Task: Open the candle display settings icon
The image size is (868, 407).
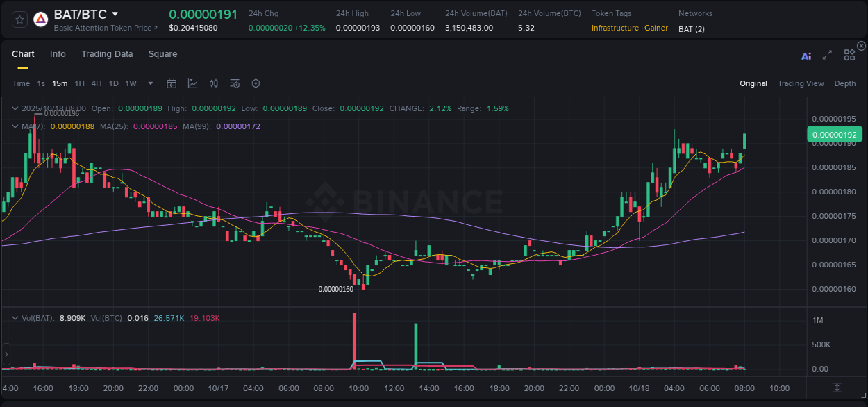Action: [213, 83]
